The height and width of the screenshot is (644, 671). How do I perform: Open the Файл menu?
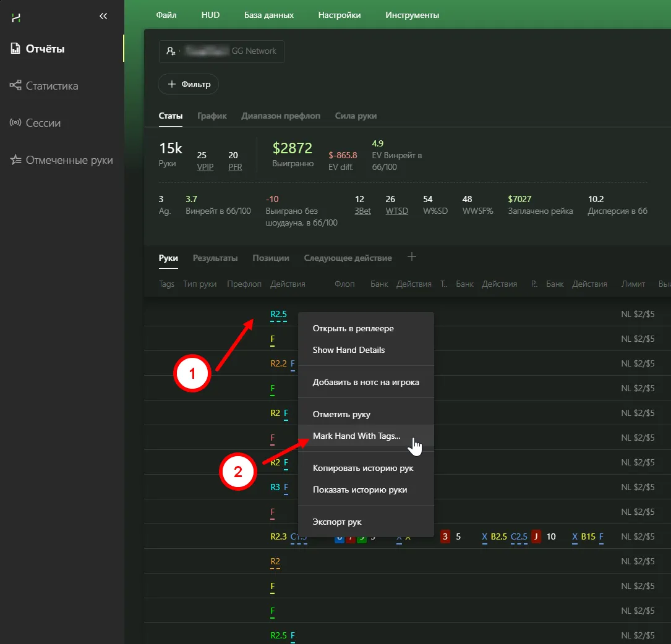[166, 15]
